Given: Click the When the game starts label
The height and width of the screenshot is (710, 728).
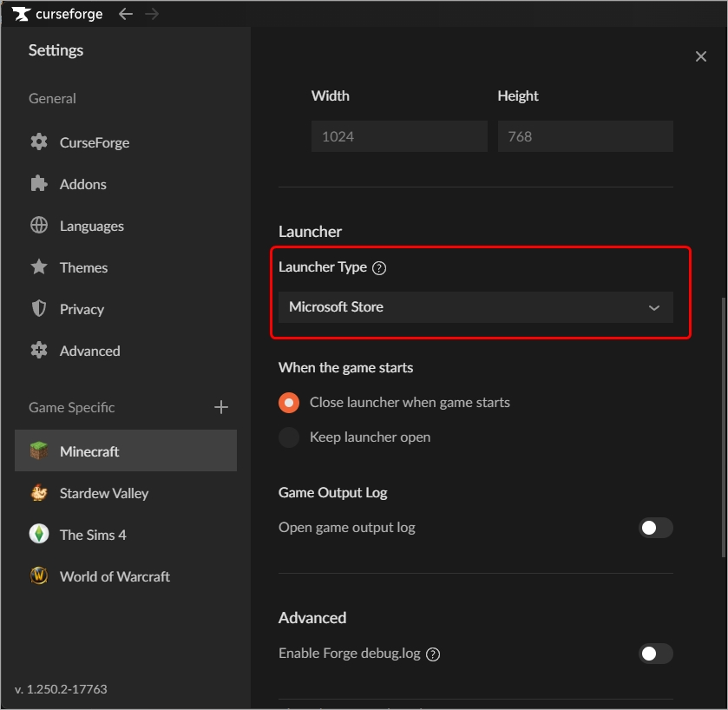Looking at the screenshot, I should tap(346, 368).
